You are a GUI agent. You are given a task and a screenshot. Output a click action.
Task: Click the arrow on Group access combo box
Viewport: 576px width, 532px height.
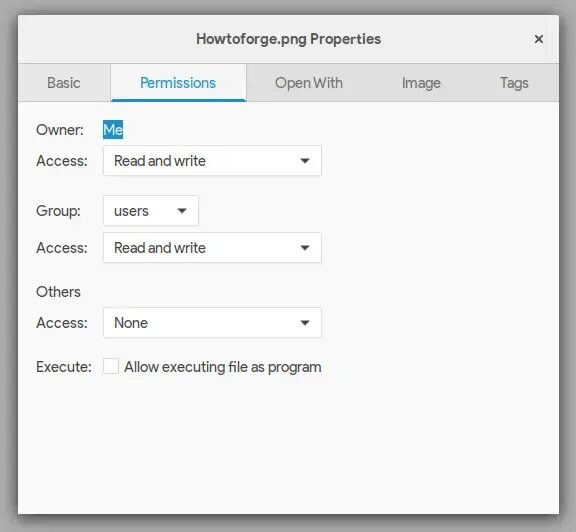(x=305, y=248)
